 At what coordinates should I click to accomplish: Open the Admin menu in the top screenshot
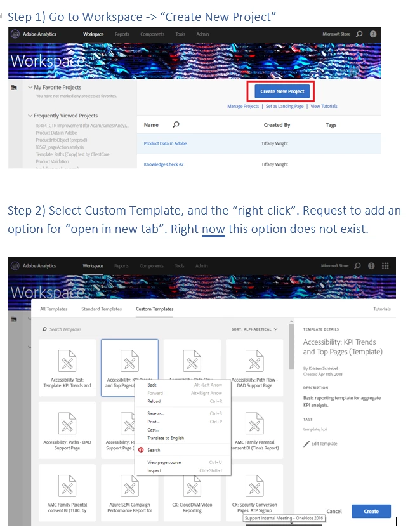(x=202, y=34)
